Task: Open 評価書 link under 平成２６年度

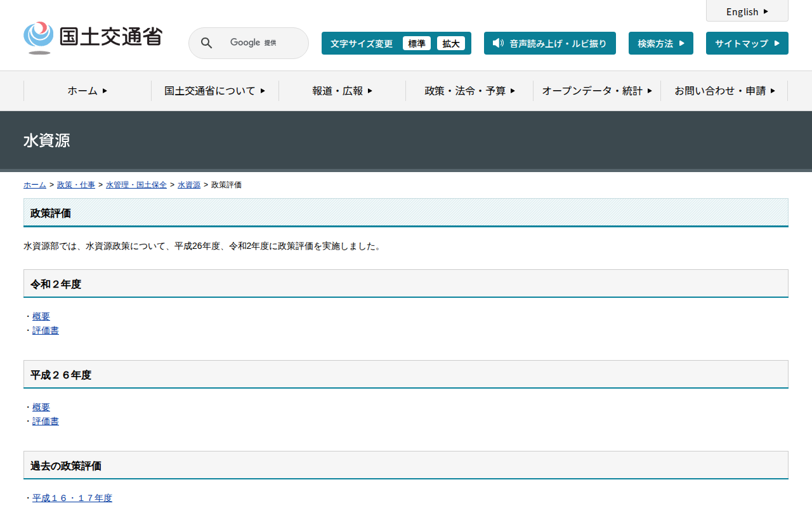Action: [x=46, y=421]
